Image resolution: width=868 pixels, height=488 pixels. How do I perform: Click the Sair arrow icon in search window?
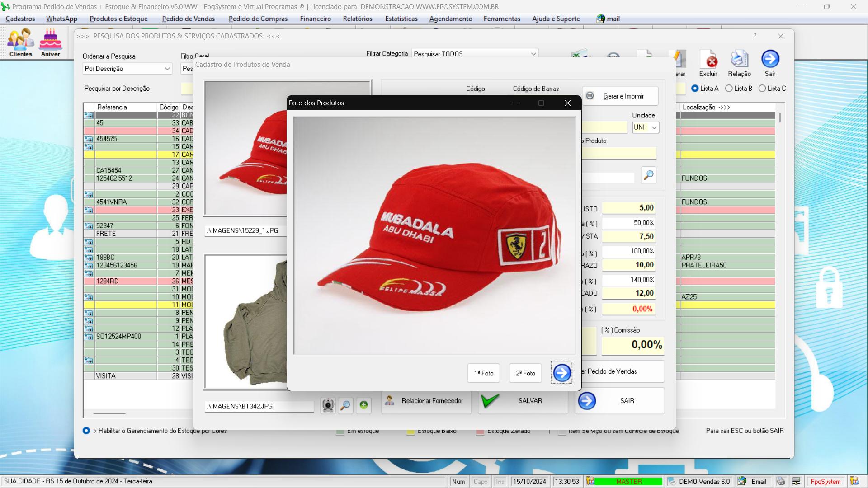pyautogui.click(x=770, y=63)
